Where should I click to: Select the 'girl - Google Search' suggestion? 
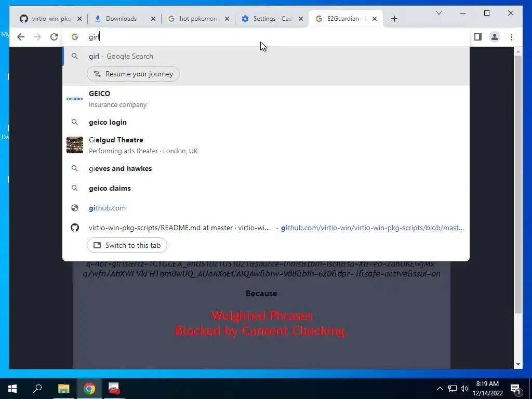tap(266, 56)
